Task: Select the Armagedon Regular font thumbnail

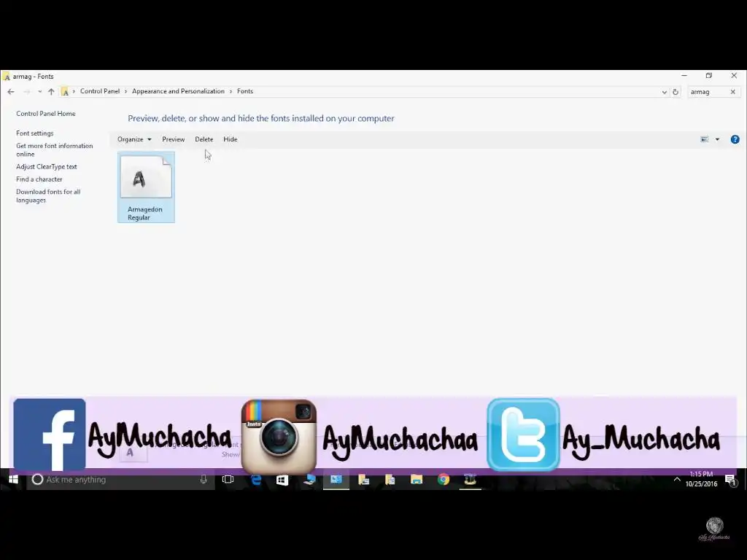Action: click(146, 176)
